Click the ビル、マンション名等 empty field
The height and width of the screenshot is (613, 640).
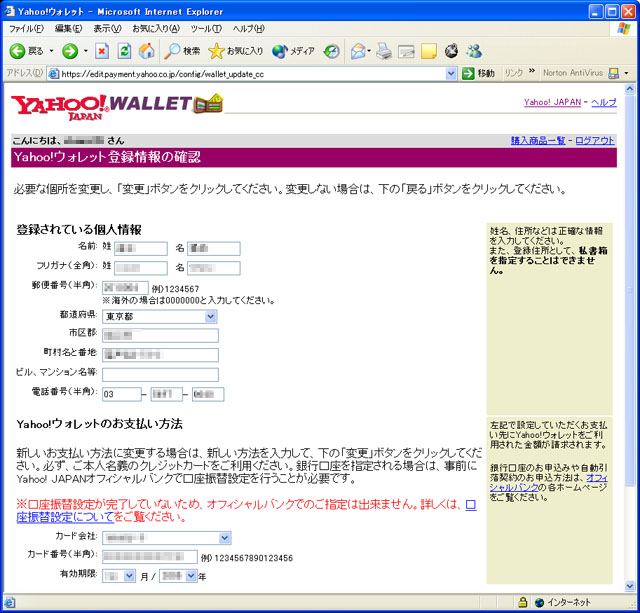click(x=160, y=375)
